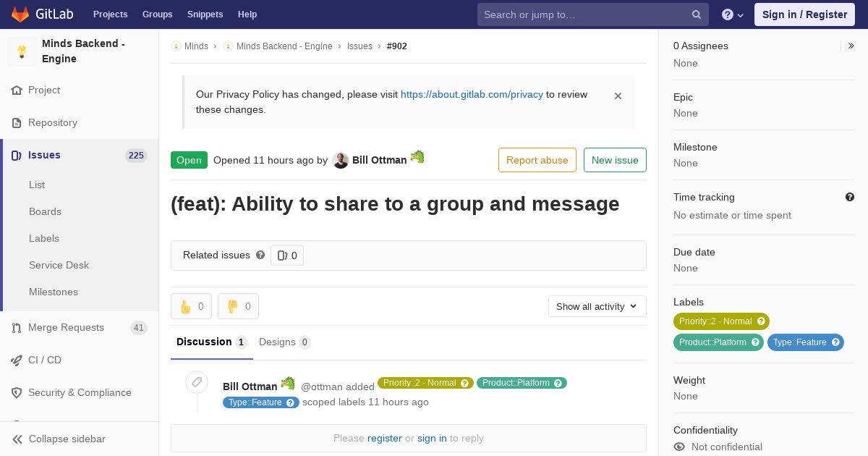This screenshot has height=456, width=868.
Task: Open the Minds Backend - Engine project avatar
Action: click(x=22, y=51)
